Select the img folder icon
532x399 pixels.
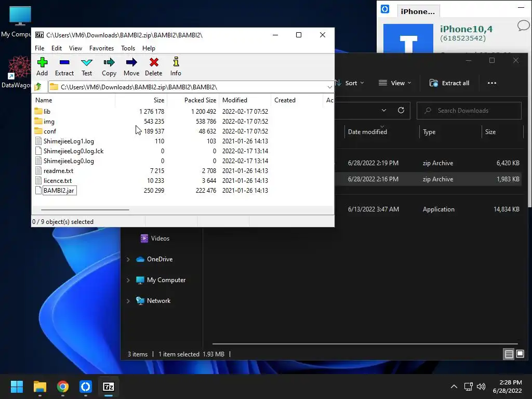[x=38, y=121]
